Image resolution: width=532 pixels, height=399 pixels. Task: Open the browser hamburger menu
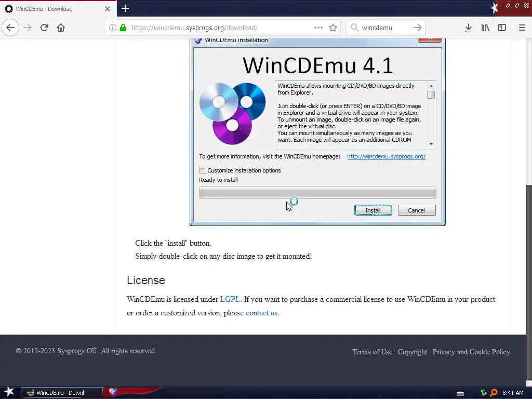point(522,28)
